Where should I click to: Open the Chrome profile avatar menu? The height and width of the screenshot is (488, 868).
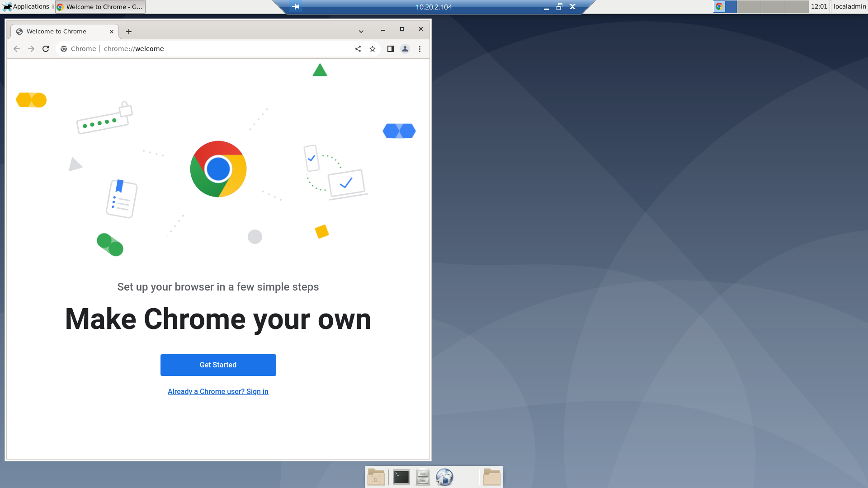405,49
